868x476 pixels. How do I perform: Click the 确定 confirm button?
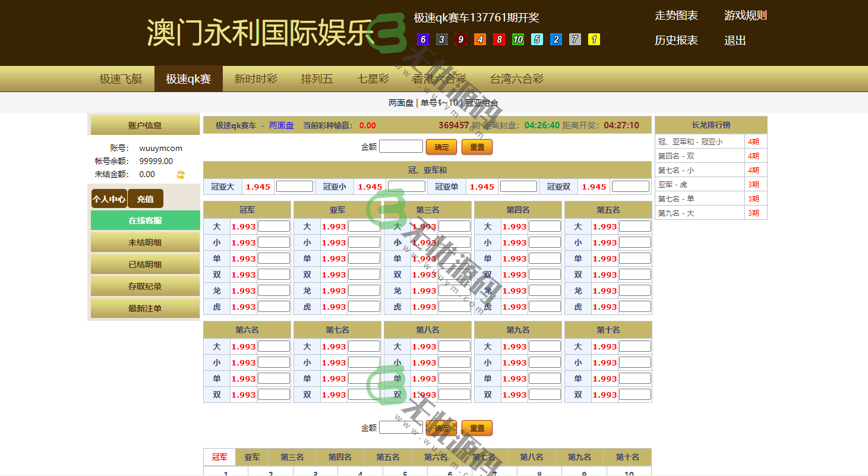(441, 146)
